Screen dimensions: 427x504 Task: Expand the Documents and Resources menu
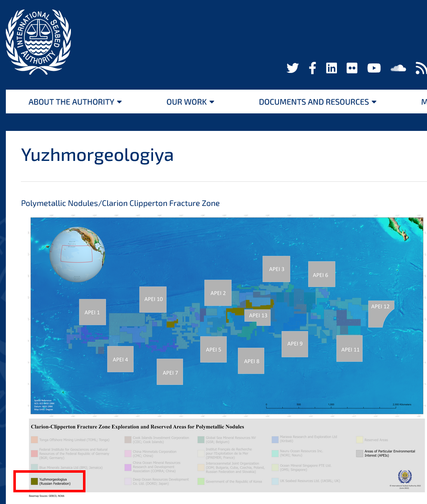318,102
